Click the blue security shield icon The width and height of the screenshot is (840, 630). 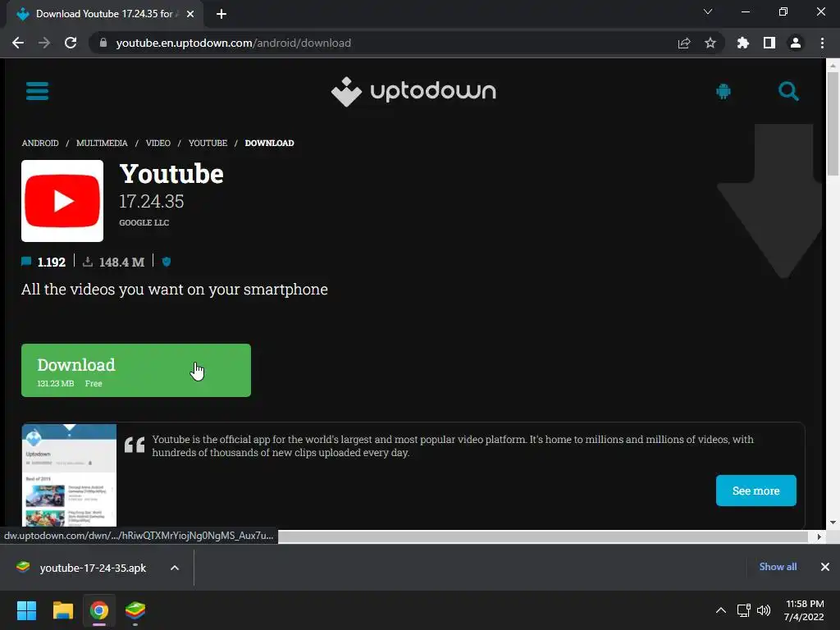[x=166, y=262]
